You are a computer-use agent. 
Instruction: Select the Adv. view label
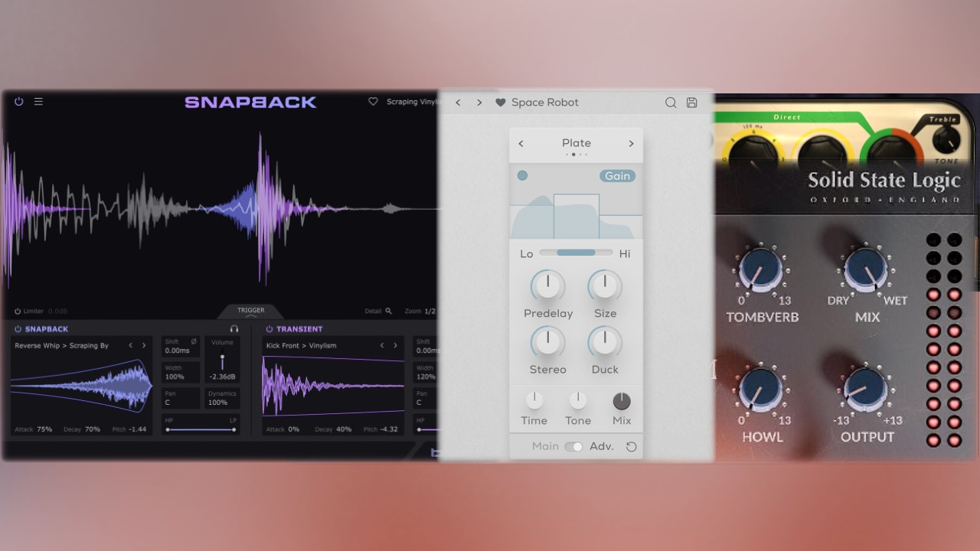click(x=602, y=447)
